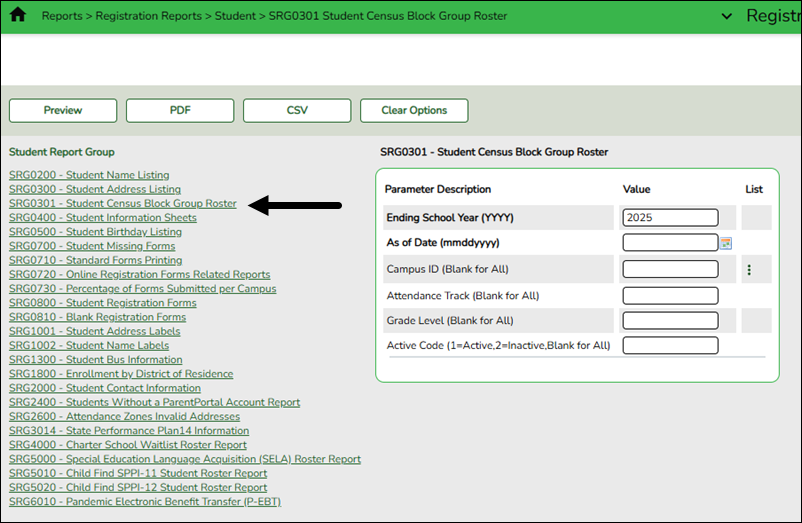Click the Attendance Track (Blank for All) label
Screen dimensions: 802x523
point(463,295)
